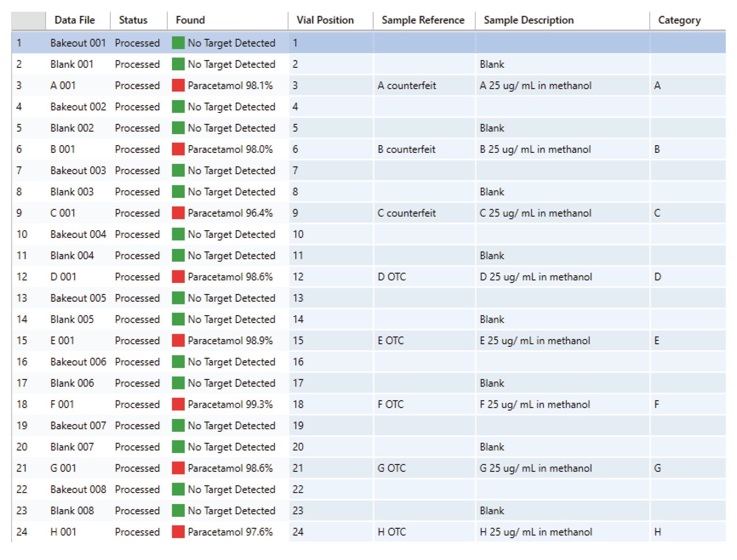Viewport: 737px width, 560px height.
Task: Click the 'H OTC' sample reference
Action: click(x=392, y=532)
